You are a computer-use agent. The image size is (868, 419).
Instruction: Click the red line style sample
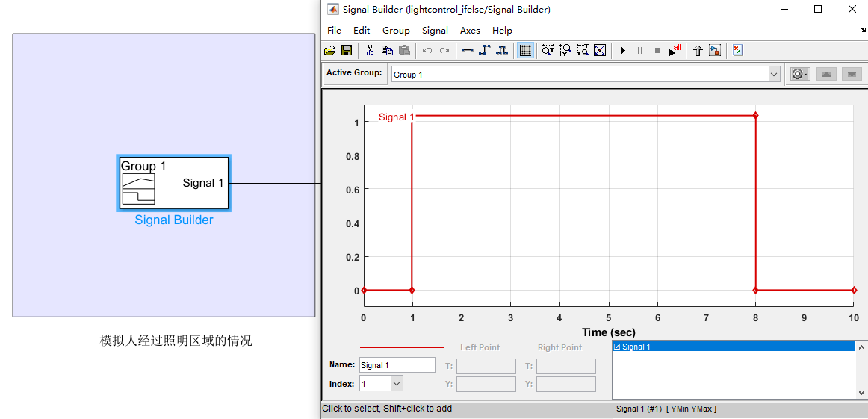point(402,347)
